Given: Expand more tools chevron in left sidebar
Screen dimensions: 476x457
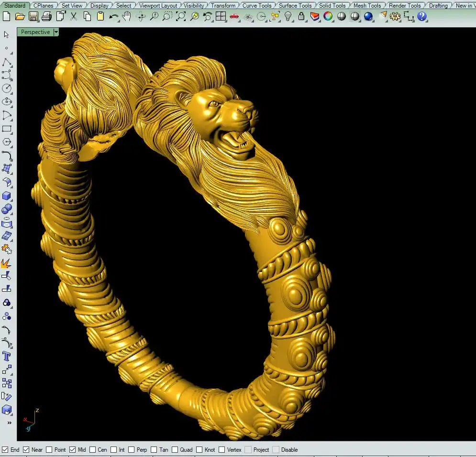Looking at the screenshot, I should 9,423.
